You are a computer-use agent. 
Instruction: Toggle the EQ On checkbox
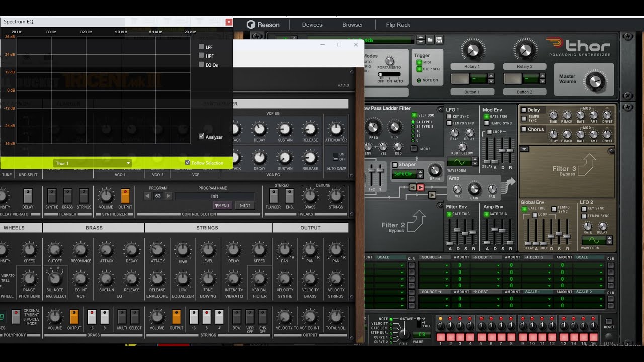[202, 65]
